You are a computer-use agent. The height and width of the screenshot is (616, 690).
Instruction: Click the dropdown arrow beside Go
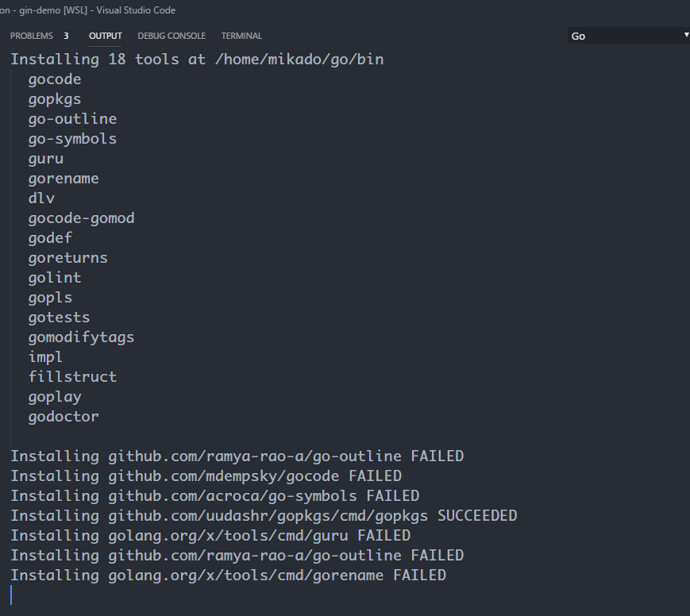[x=684, y=36]
